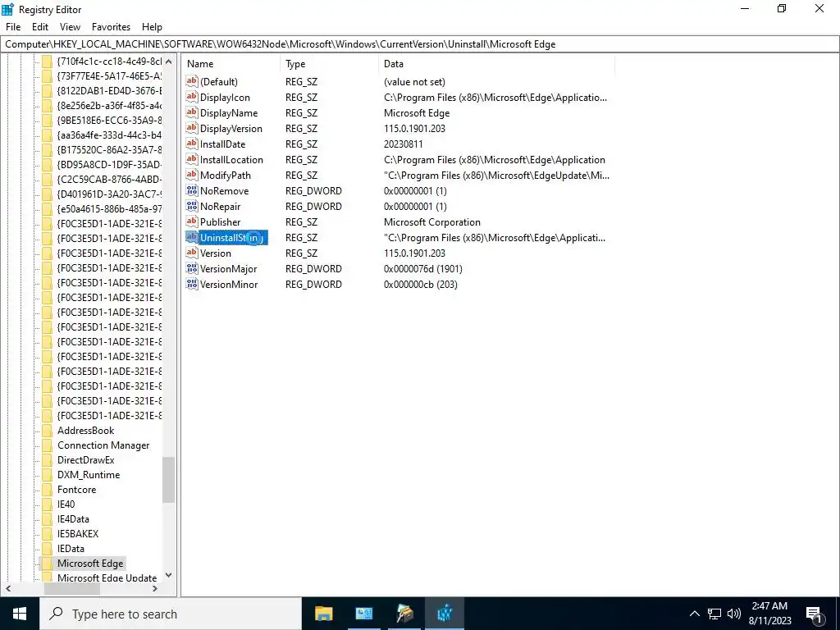Click the network tray icon

(x=714, y=614)
